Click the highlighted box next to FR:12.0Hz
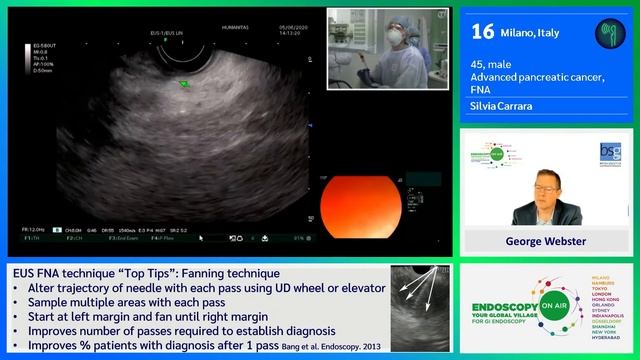The height and width of the screenshot is (360, 640). coord(57,230)
